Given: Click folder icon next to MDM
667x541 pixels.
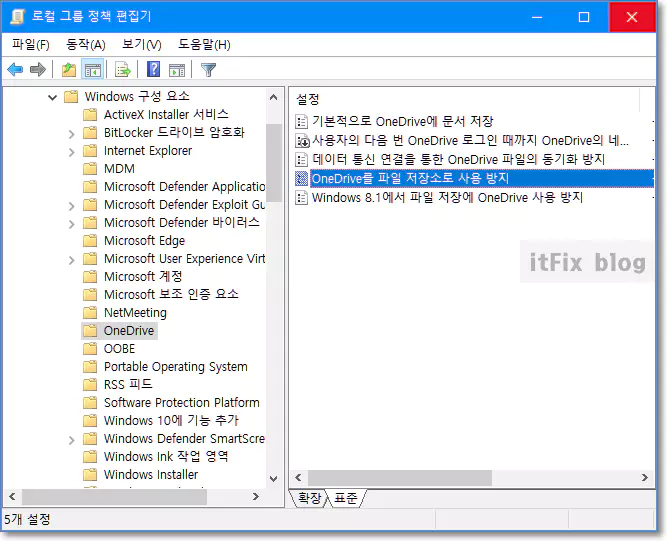Looking at the screenshot, I should pos(90,169).
